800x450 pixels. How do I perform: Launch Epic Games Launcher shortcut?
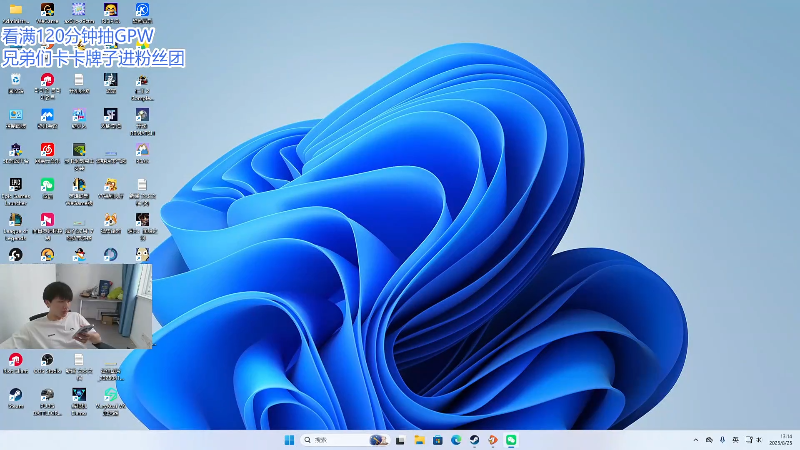coord(16,184)
